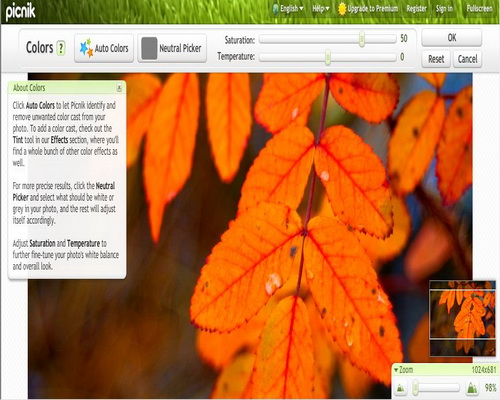500x400 pixels.
Task: Click the small mountain zoom-out icon
Action: 401,388
